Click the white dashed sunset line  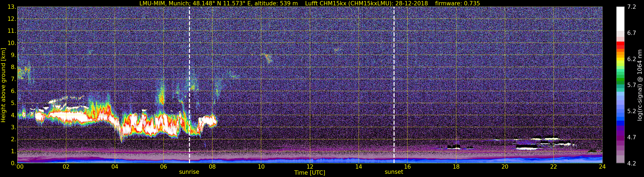click(x=394, y=85)
